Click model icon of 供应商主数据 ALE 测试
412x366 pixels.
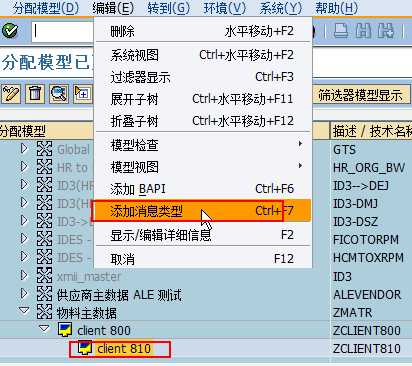[44, 294]
